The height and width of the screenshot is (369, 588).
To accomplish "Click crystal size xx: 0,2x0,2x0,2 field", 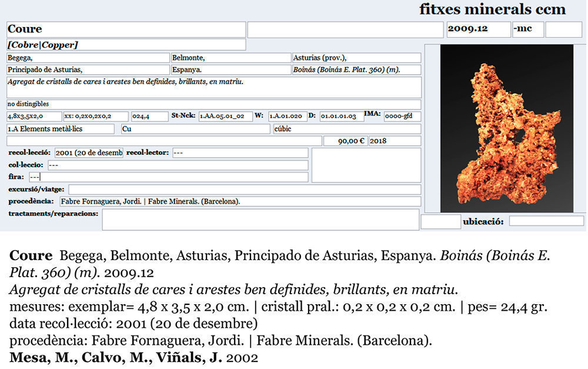I will (x=96, y=117).
